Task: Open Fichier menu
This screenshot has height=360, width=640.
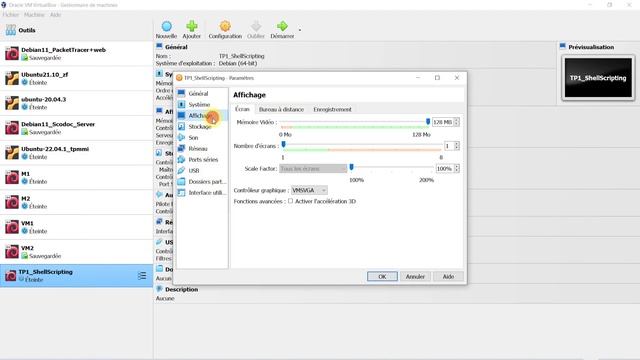Action: click(x=11, y=15)
